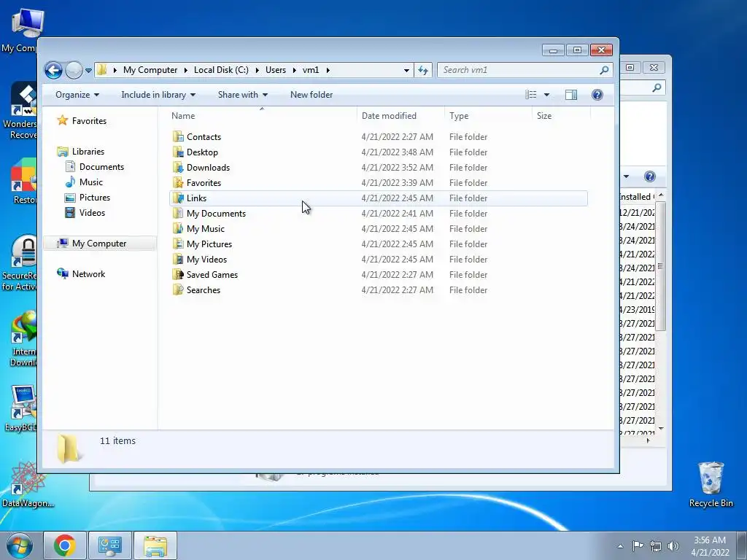The image size is (747, 560).
Task: Click search icon in background window
Action: tap(657, 87)
